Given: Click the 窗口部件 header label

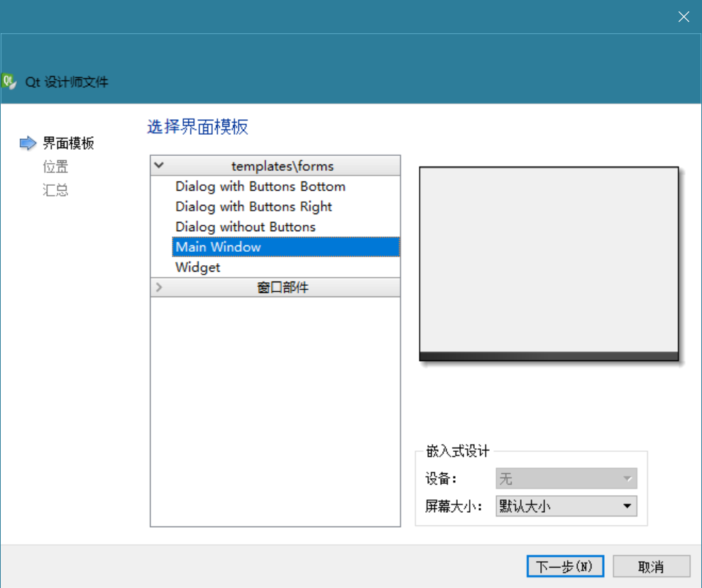Looking at the screenshot, I should pos(283,287).
